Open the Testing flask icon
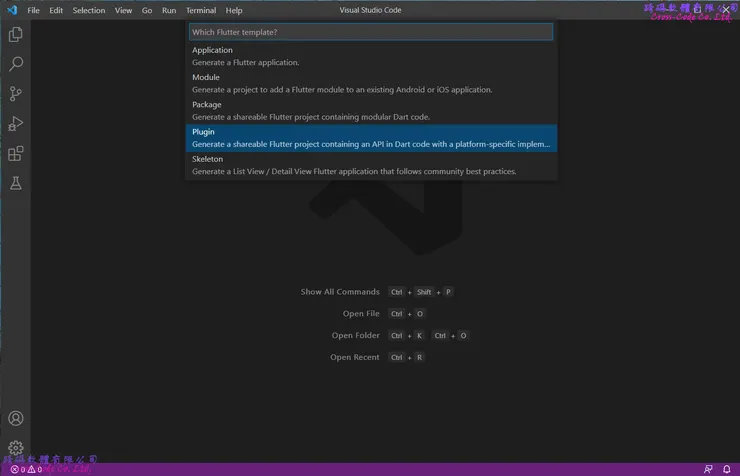 16,183
